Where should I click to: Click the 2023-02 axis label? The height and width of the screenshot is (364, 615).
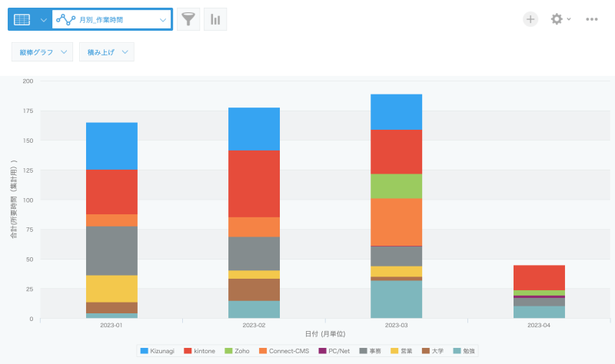pyautogui.click(x=254, y=325)
